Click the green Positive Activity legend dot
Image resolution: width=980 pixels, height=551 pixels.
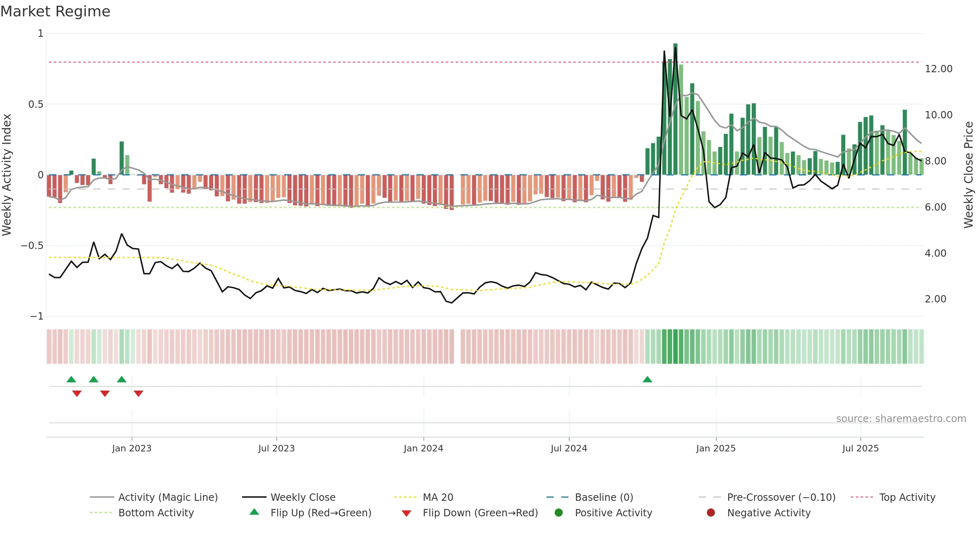coord(559,512)
